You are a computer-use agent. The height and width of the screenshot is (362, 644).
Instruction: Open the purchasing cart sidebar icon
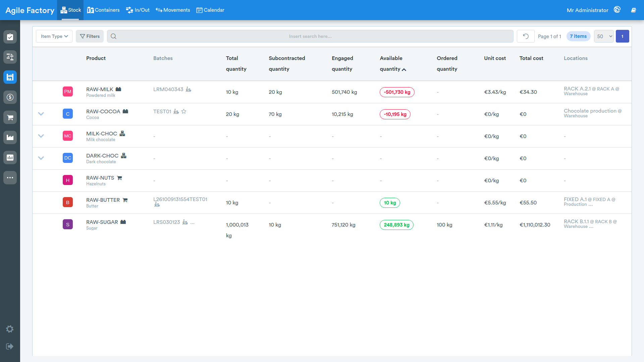(x=10, y=117)
